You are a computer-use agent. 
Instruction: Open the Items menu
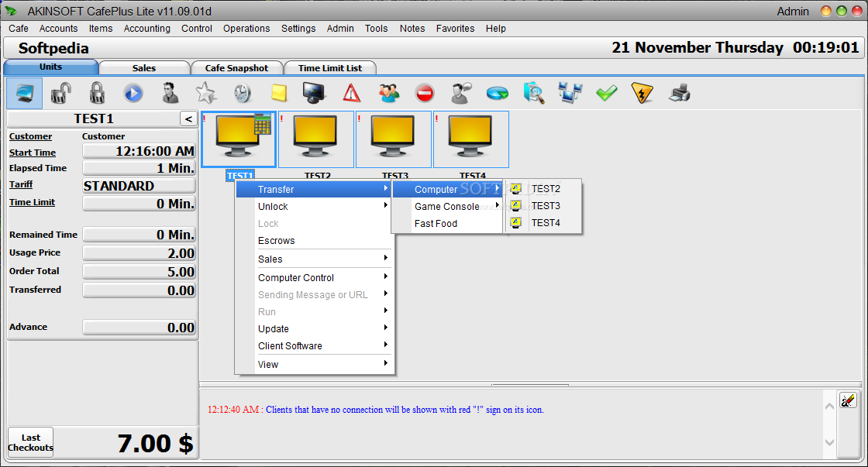[101, 28]
